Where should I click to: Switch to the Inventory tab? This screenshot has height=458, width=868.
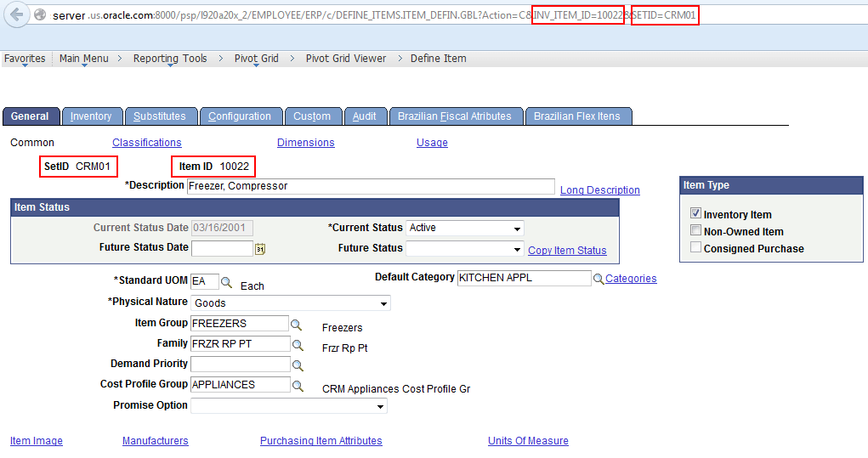[92, 116]
